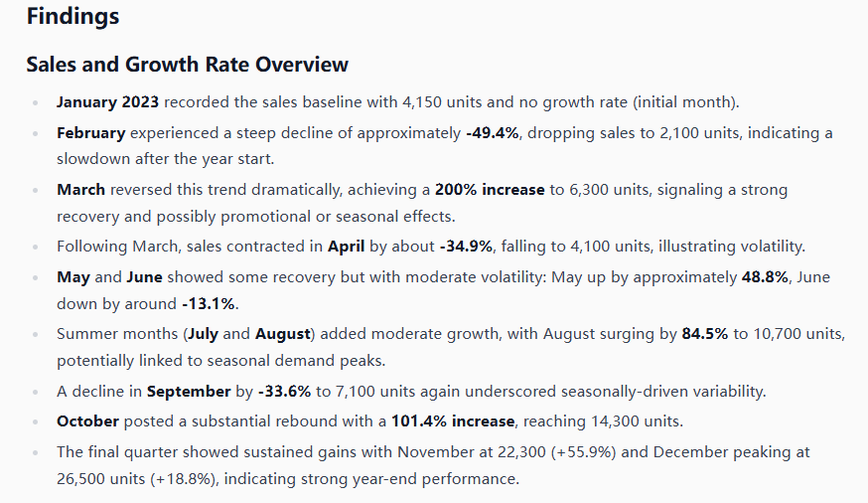Click the bold 101.4% increase text

point(453,421)
